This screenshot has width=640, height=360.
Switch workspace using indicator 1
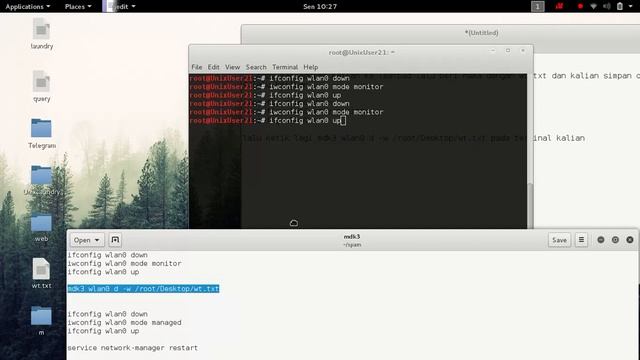click(538, 7)
